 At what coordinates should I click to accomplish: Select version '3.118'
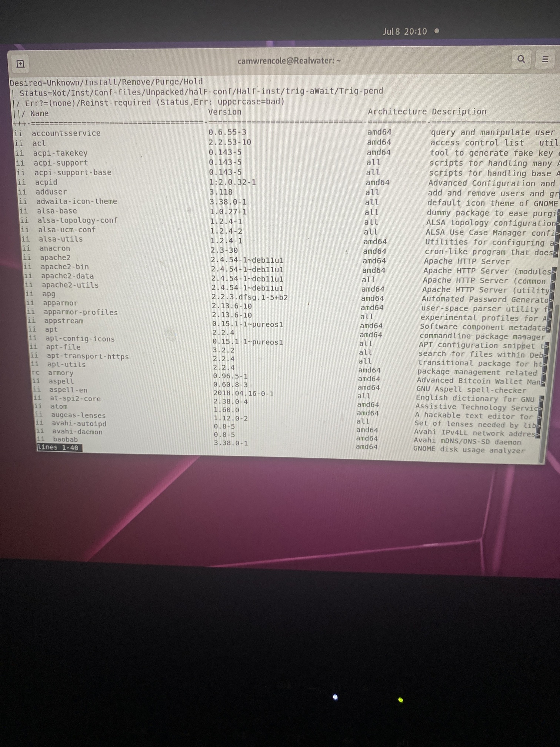[221, 192]
